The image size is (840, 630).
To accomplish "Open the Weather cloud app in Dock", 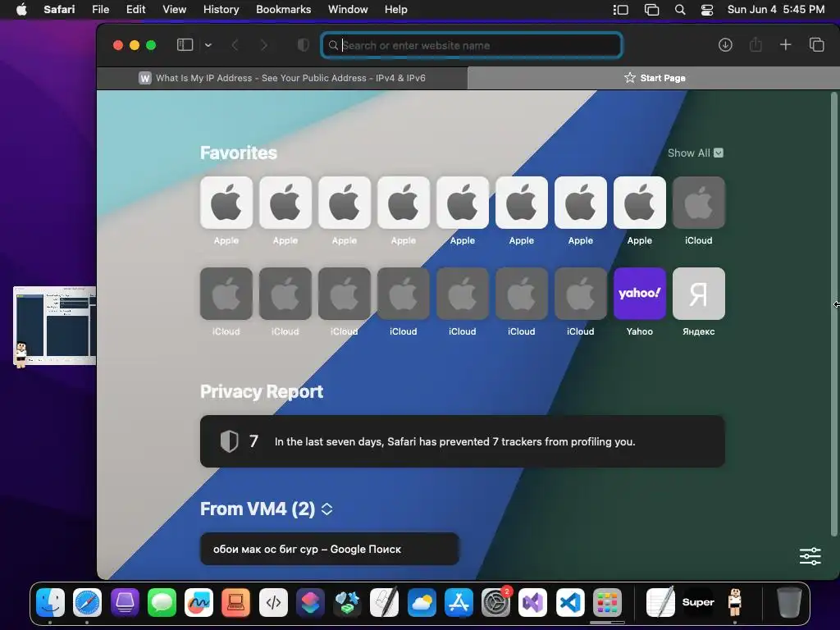I will coord(422,603).
